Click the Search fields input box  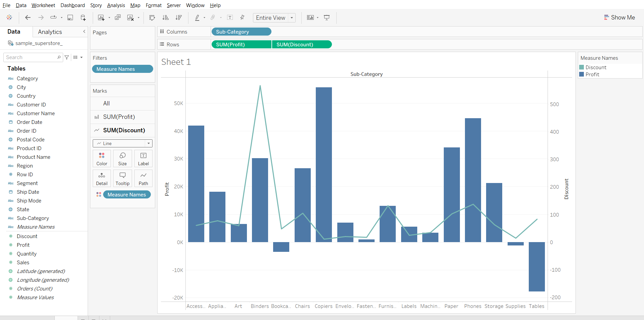(x=31, y=57)
